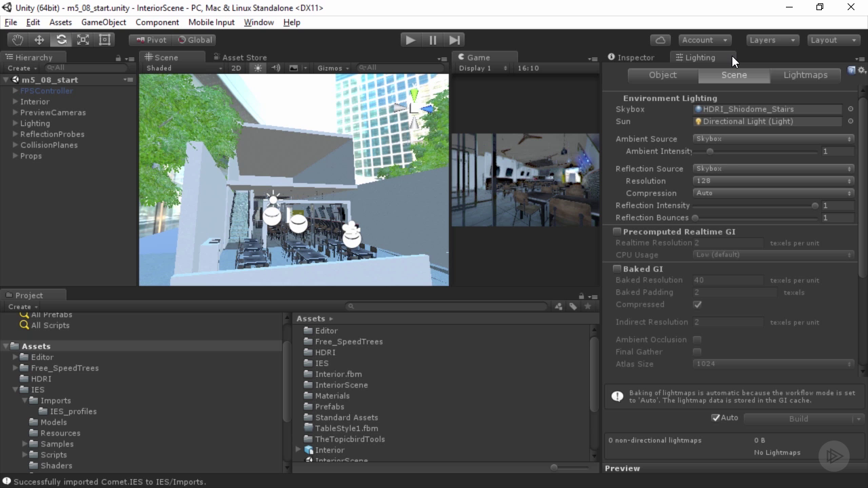Click the Step frame button
This screenshot has height=488, width=868.
coord(455,40)
